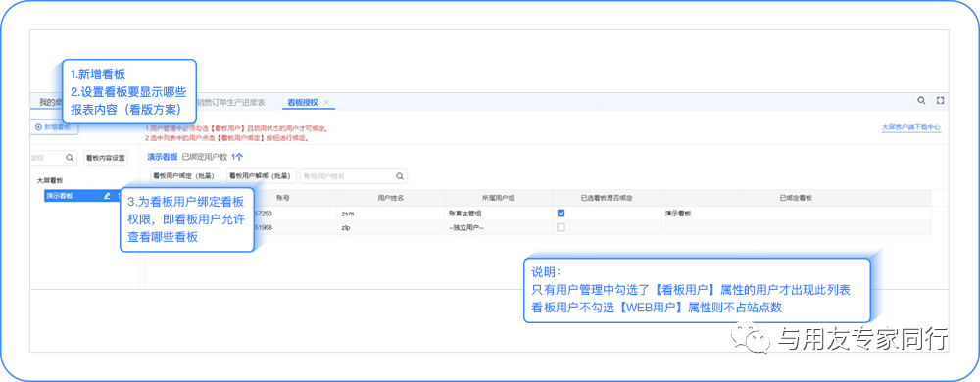The width and height of the screenshot is (980, 382).
Task: Toggle the fullscreen icon in the tab bar
Action: pos(940,101)
